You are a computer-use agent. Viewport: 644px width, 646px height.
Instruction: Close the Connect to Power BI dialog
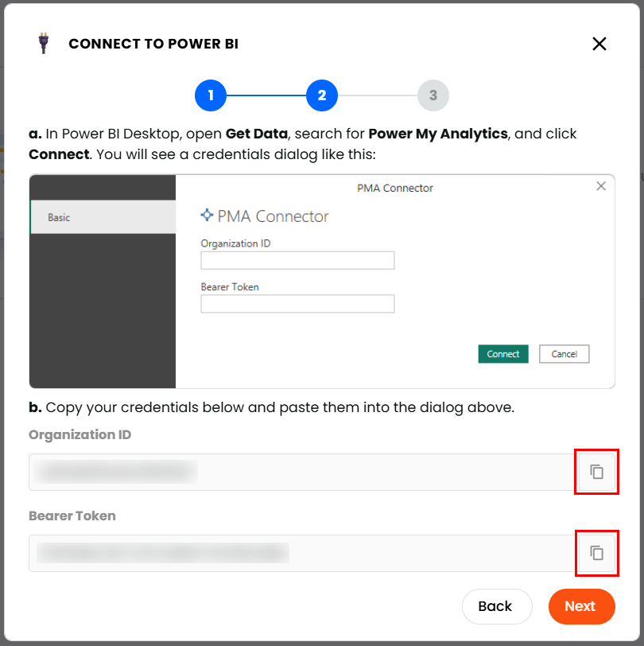[599, 44]
